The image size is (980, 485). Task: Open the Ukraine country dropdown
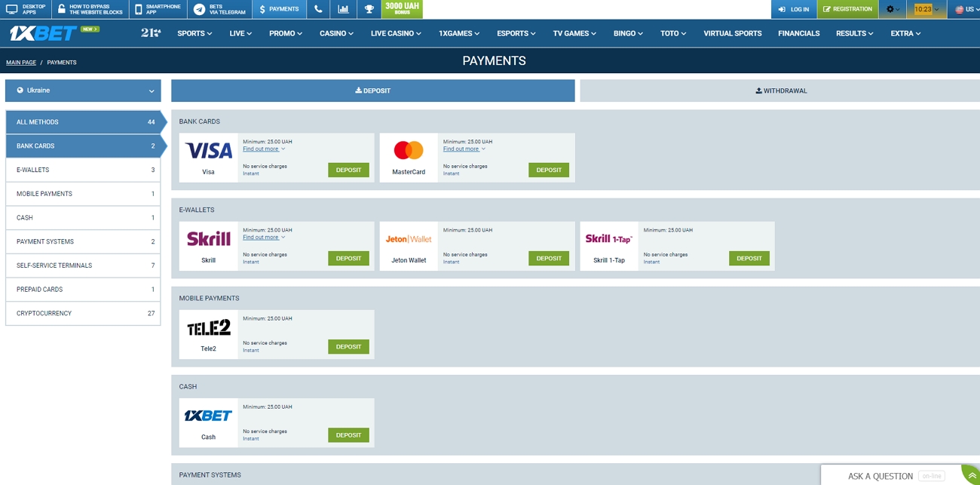83,91
